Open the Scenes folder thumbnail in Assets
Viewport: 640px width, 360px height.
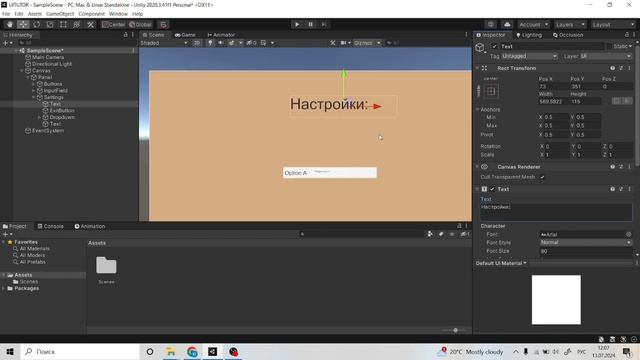[106, 265]
